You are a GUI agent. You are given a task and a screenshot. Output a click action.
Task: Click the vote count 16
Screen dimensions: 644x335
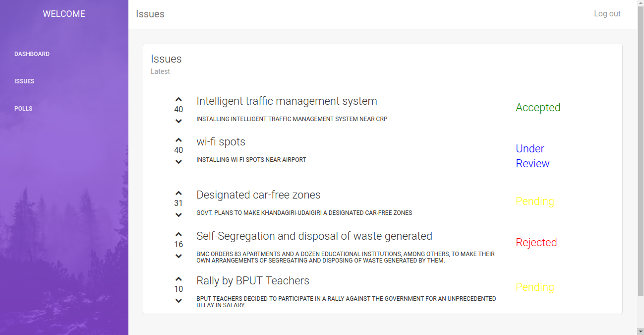tap(178, 245)
